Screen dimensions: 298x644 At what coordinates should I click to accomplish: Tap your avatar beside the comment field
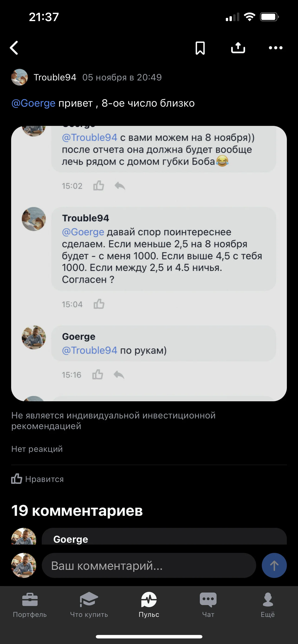[x=24, y=565]
